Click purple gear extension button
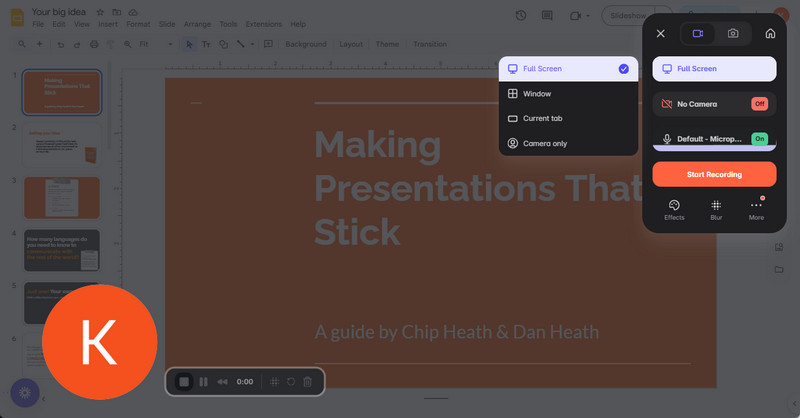Viewport: 800px width, 418px height. 25,393
